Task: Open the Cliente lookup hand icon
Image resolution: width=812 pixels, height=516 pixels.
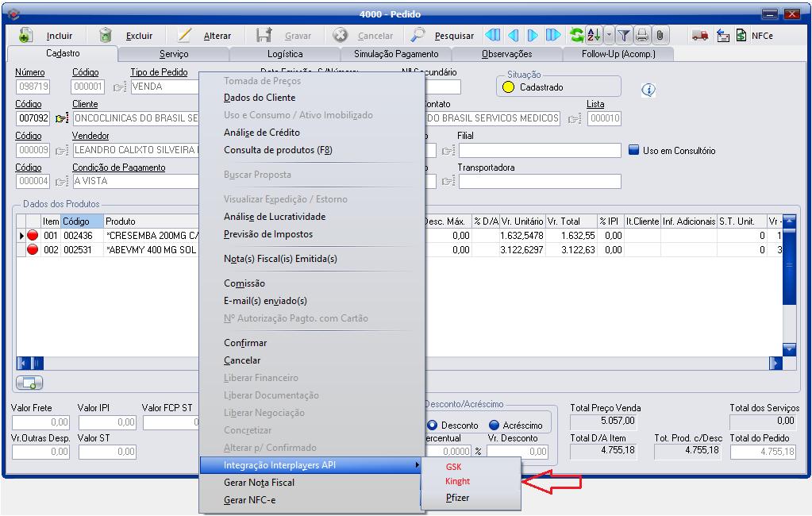Action: (x=62, y=119)
